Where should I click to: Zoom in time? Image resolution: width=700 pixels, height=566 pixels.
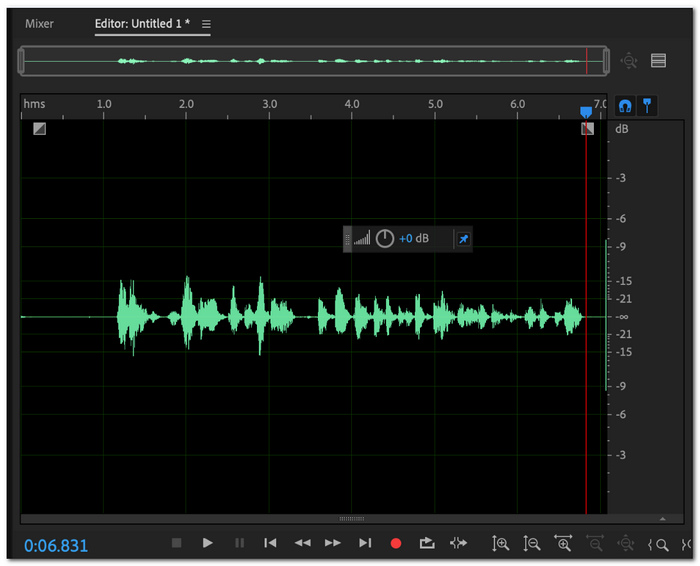563,543
